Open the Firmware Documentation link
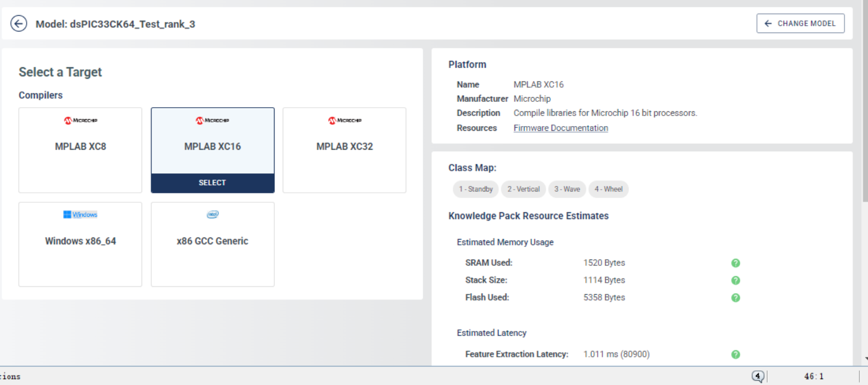 (x=560, y=128)
